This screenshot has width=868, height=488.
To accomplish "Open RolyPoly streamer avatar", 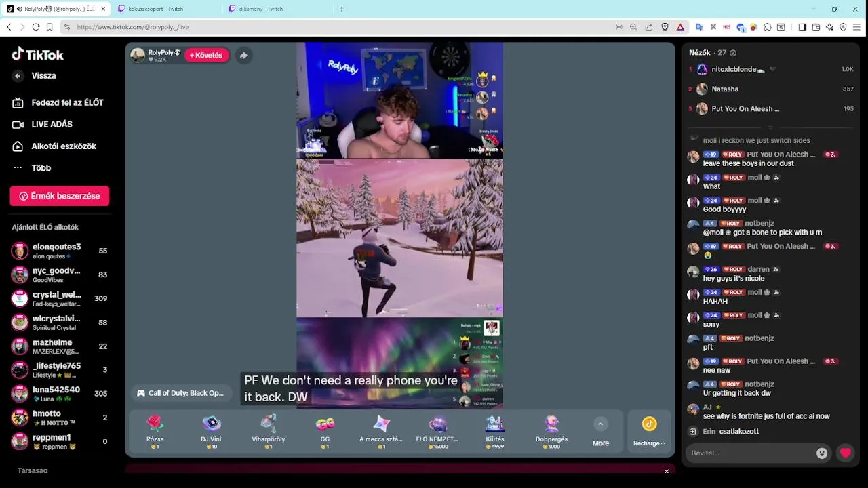I will point(138,56).
